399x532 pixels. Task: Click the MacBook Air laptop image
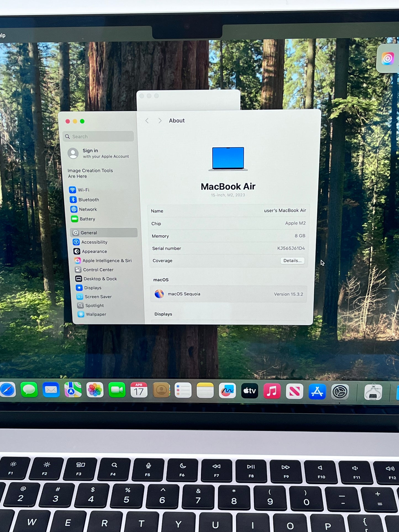coord(228,159)
